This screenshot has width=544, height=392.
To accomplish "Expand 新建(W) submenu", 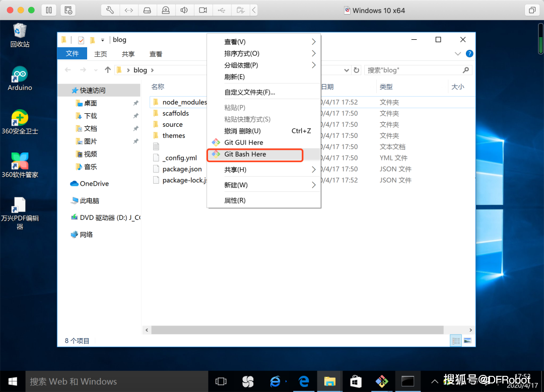I will [263, 185].
